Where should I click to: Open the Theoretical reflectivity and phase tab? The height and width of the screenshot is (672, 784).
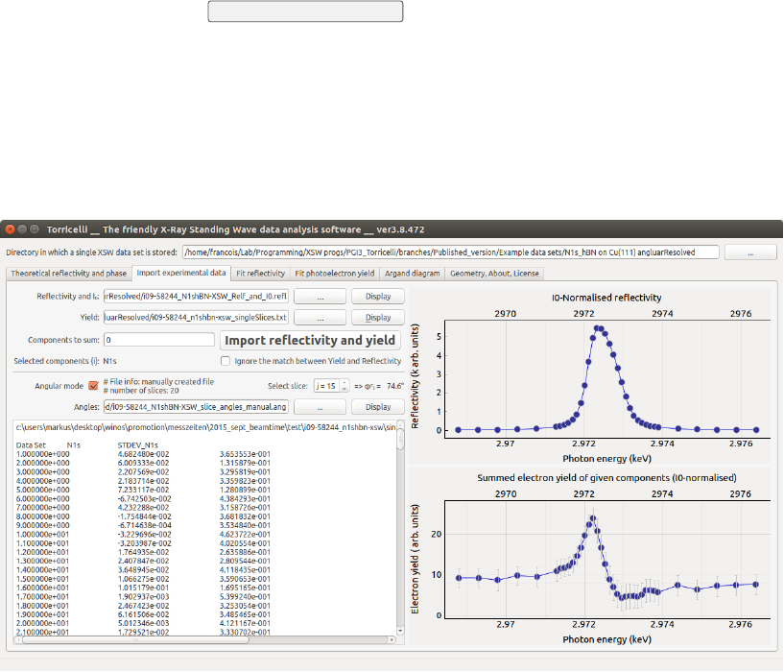coord(69,274)
